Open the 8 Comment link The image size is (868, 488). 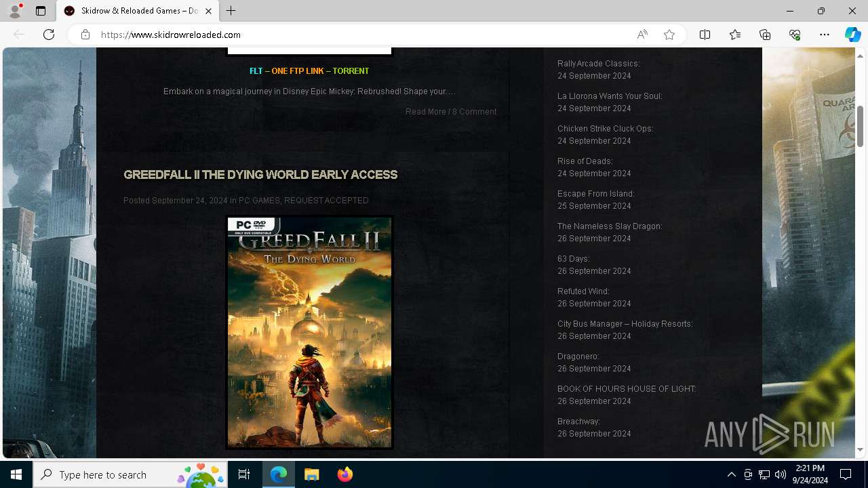point(475,112)
